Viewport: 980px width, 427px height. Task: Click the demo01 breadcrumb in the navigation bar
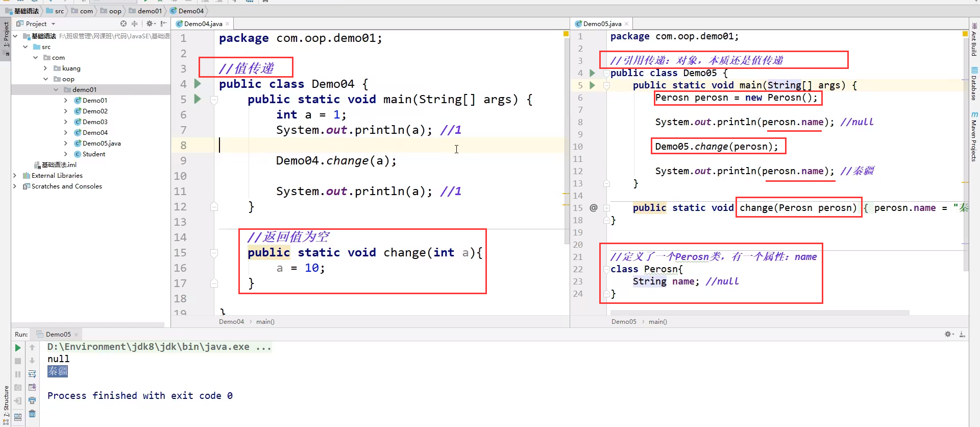click(145, 11)
